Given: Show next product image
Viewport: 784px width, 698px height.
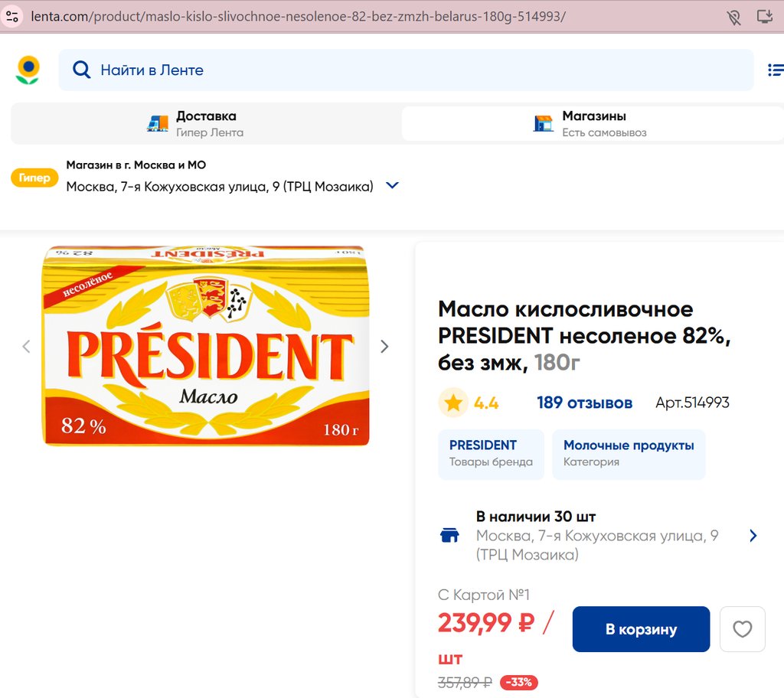Looking at the screenshot, I should coord(384,346).
